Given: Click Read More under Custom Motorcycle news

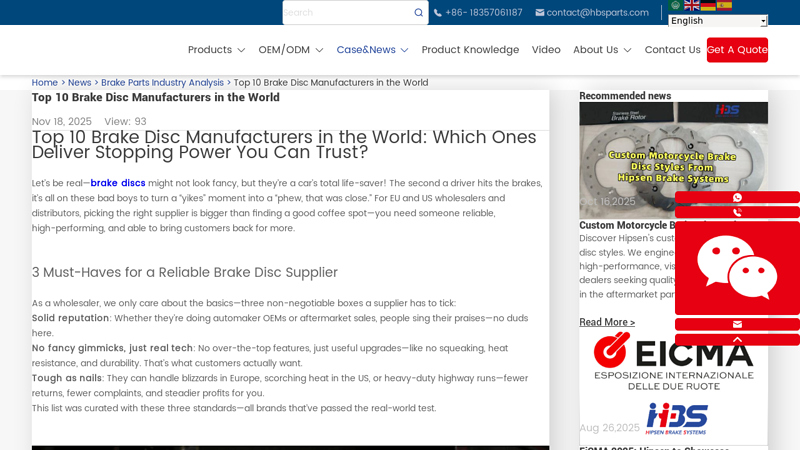Looking at the screenshot, I should click(607, 322).
